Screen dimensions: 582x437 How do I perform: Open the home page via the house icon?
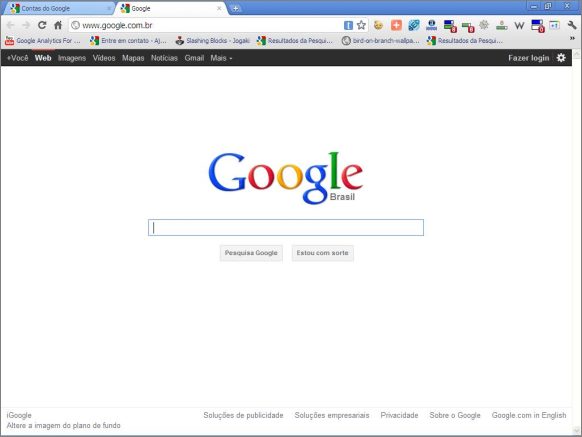tap(58, 25)
